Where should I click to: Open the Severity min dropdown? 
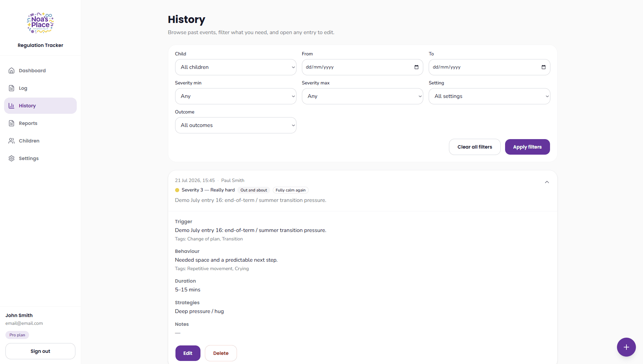click(236, 96)
